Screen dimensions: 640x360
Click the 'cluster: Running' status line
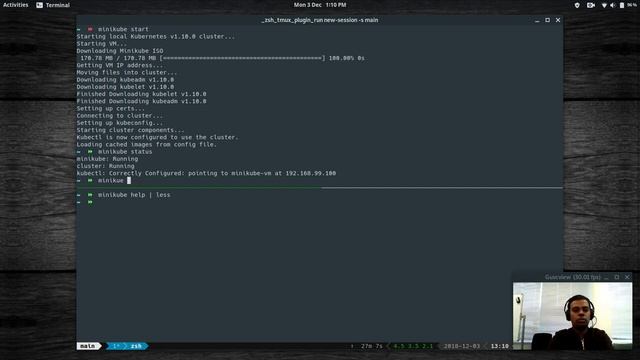105,166
